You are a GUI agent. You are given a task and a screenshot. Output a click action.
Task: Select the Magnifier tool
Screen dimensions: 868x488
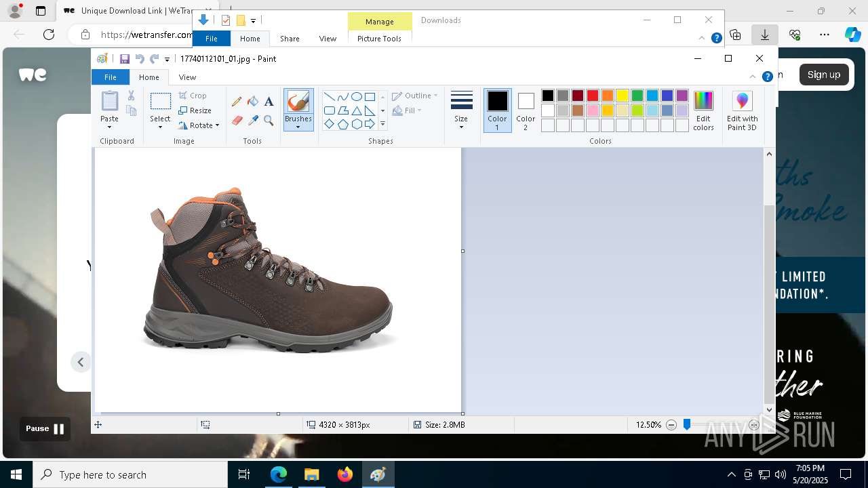[269, 121]
